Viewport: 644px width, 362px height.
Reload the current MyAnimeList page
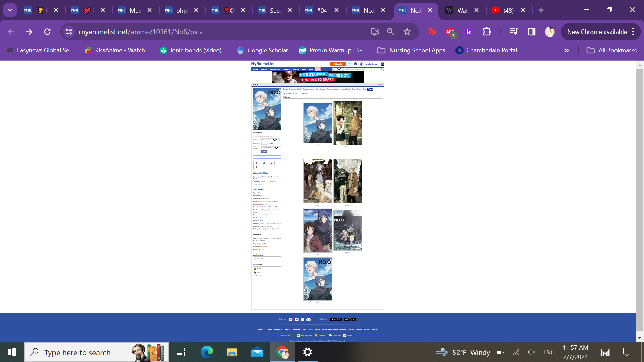47,32
